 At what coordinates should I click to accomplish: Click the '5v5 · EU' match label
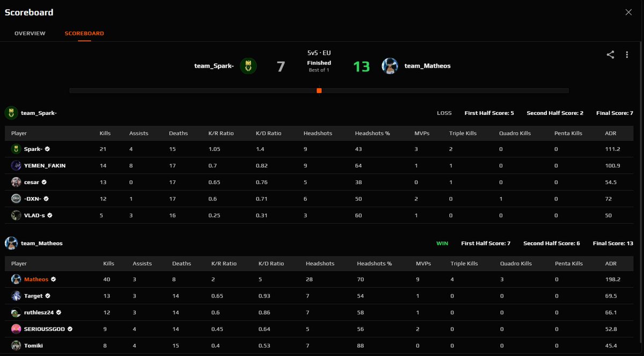(x=319, y=53)
